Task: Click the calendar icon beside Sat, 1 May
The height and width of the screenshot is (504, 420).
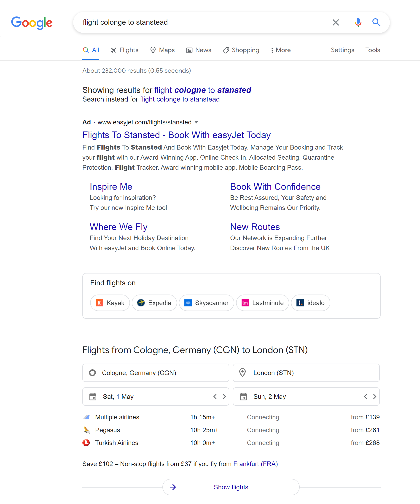Action: (x=93, y=397)
